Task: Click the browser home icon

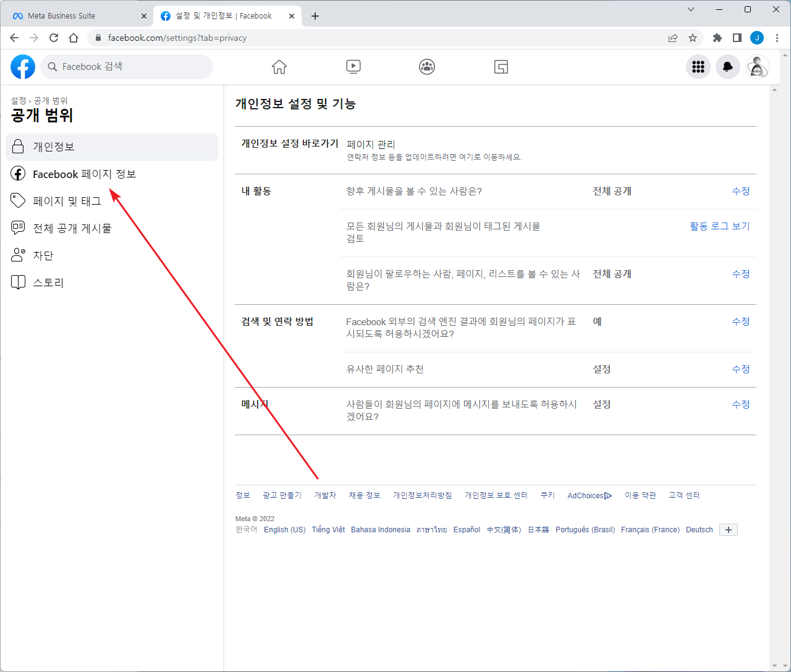Action: pyautogui.click(x=74, y=38)
